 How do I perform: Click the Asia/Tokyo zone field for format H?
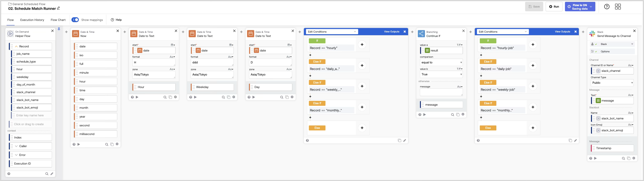tap(154, 74)
